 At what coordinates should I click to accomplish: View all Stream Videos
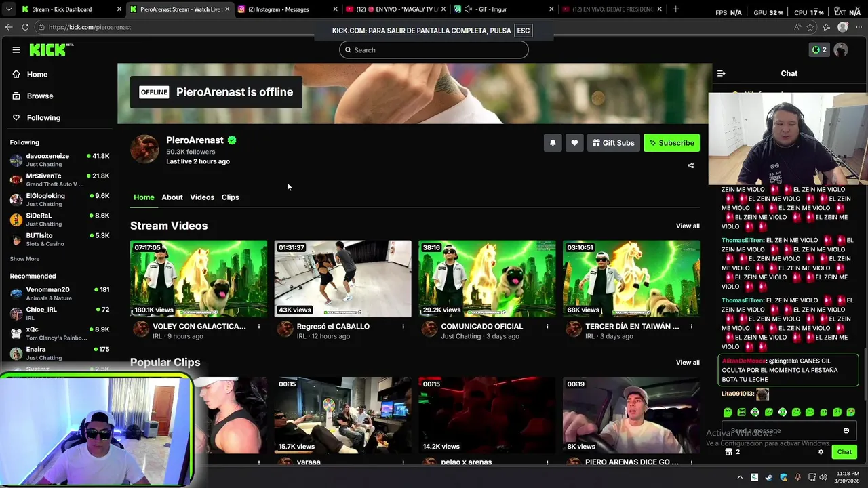point(688,226)
